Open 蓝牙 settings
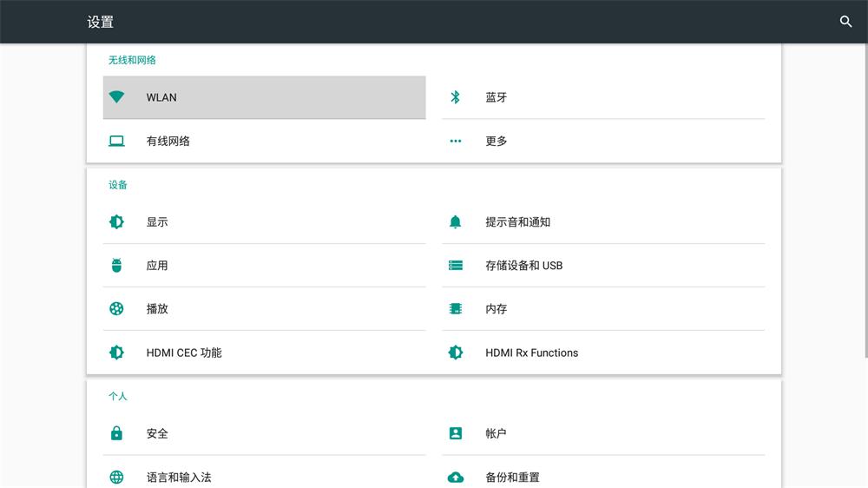Image resolution: width=868 pixels, height=488 pixels. (603, 97)
